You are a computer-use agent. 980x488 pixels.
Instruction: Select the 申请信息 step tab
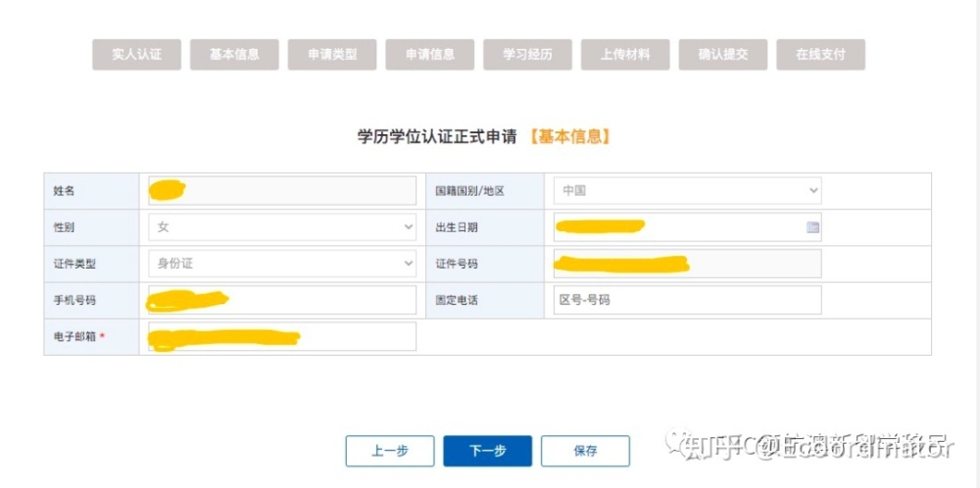[x=430, y=54]
